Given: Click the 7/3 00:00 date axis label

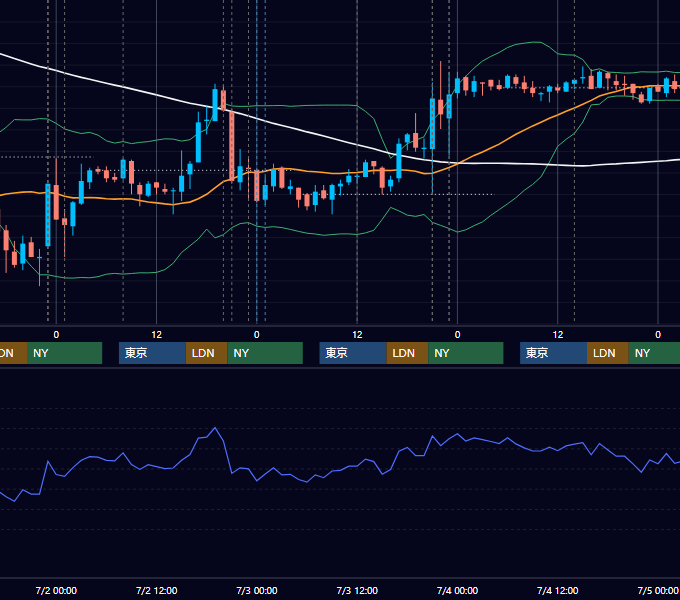Looking at the screenshot, I should (257, 590).
